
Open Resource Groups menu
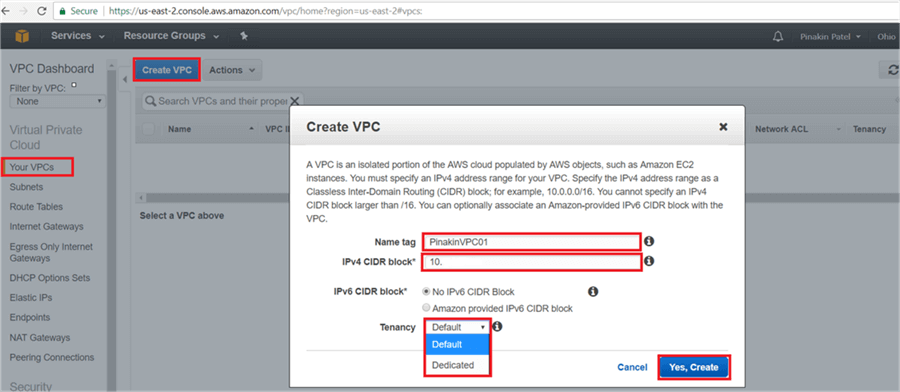tap(171, 36)
